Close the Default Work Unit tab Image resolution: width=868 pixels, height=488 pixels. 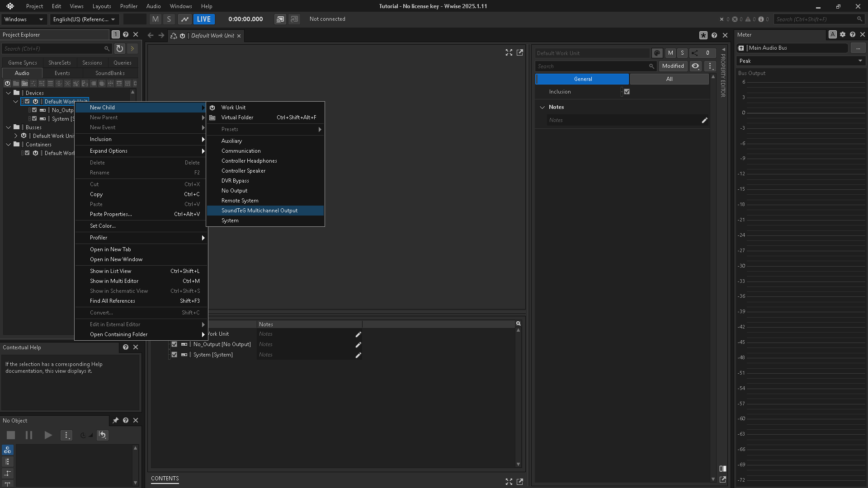tap(239, 36)
